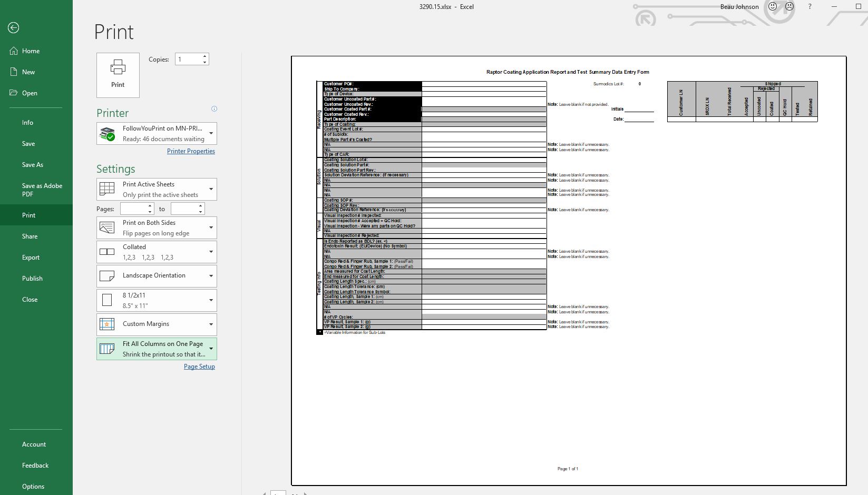Open the Custom Margins dropdown
The image size is (868, 495).
[157, 324]
